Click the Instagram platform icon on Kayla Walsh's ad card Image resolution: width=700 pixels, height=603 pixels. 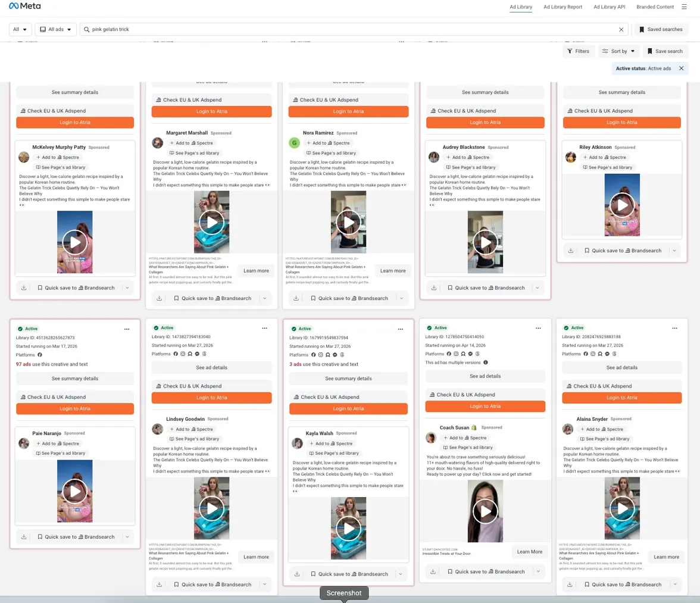point(320,355)
